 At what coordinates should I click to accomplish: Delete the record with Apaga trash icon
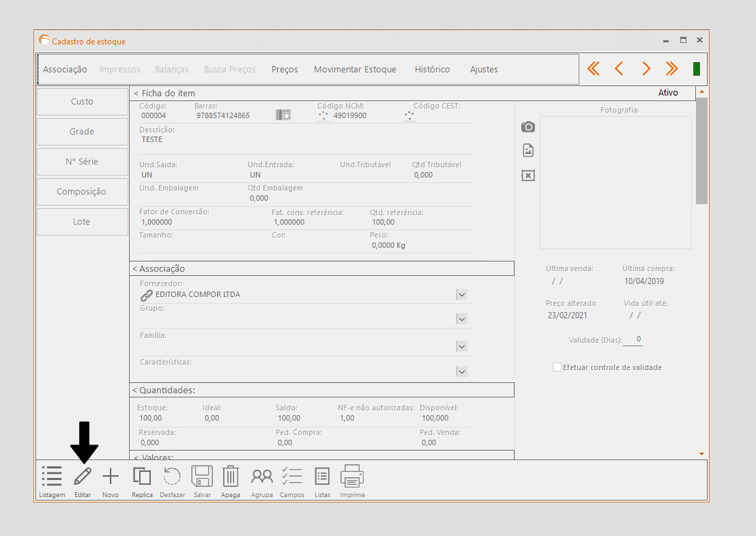click(x=231, y=477)
